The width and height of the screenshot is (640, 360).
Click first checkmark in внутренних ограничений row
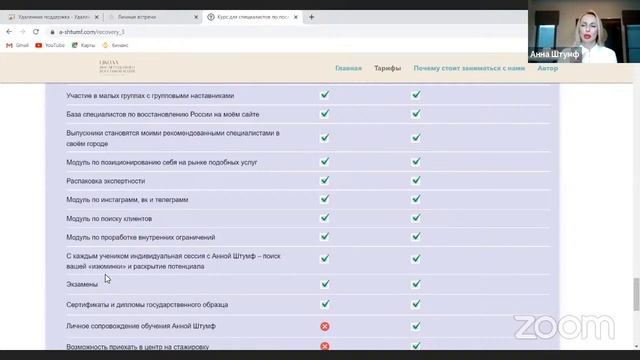click(x=325, y=236)
